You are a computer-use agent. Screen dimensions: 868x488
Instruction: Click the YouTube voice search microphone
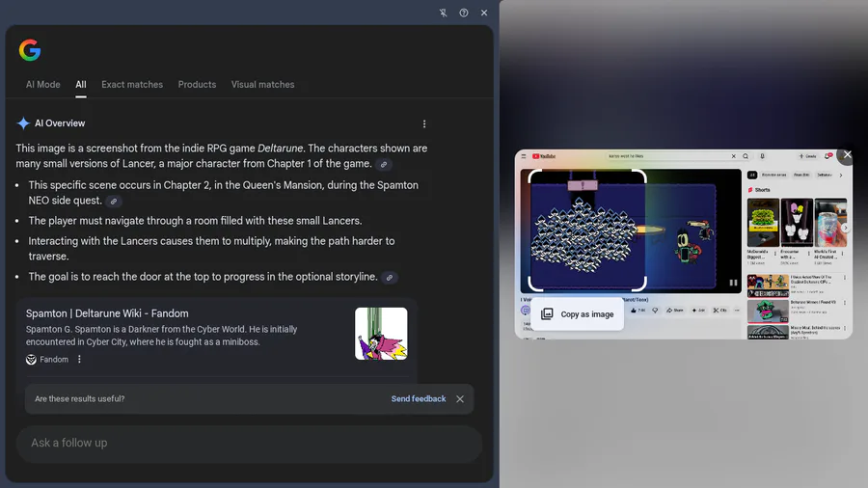click(762, 156)
